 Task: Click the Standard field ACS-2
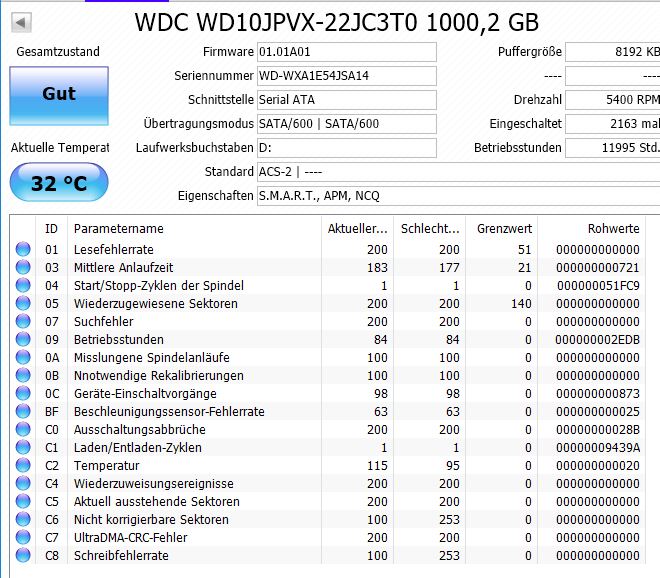458,172
